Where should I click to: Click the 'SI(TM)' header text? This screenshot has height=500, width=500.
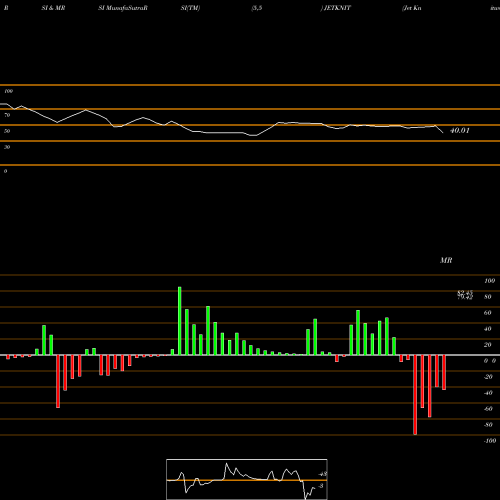(190, 8)
